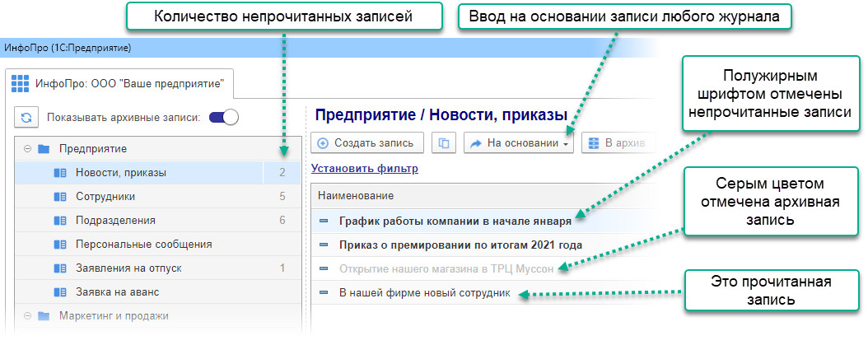Click the ИнфоПро grid icon on the tab
Viewport: 868px width, 345px height.
tap(20, 84)
